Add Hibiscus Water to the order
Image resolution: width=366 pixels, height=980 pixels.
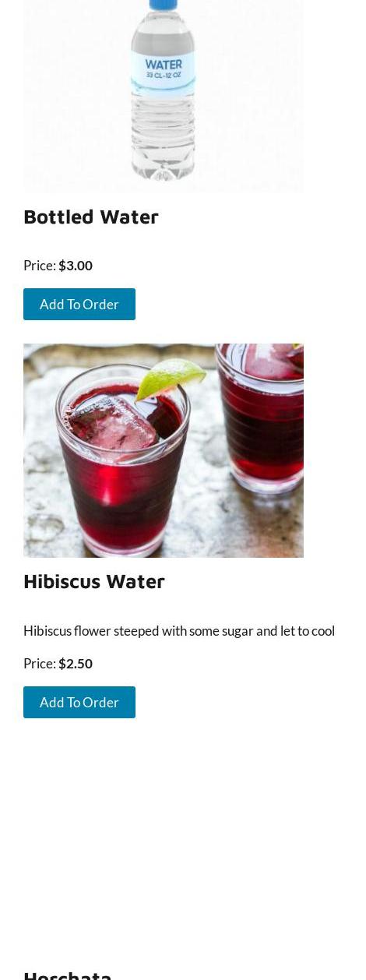[79, 702]
